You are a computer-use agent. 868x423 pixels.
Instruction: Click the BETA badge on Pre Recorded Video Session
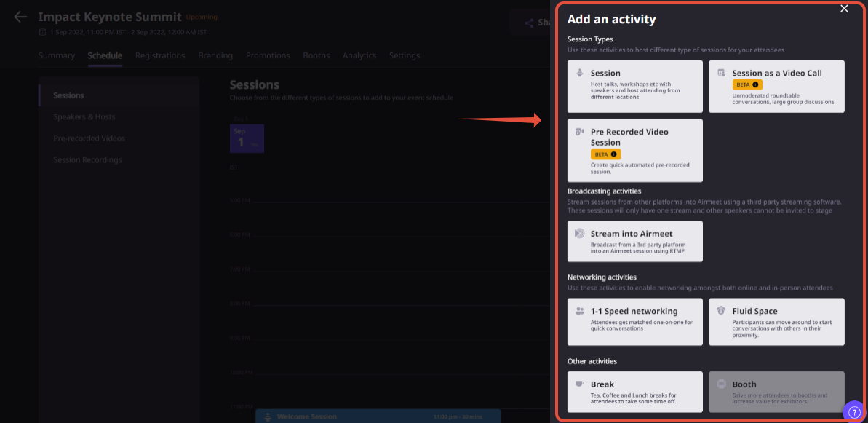pos(605,154)
